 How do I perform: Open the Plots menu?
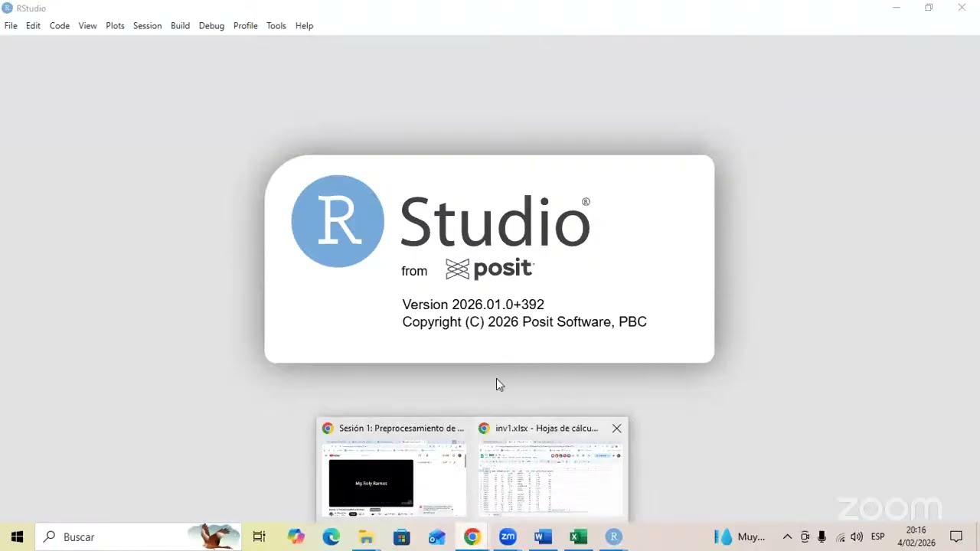[x=115, y=25]
